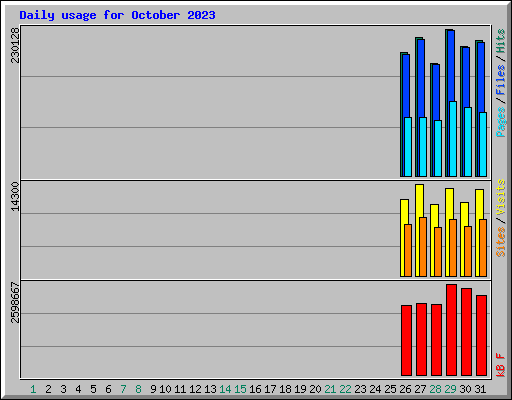The image size is (512, 400).
Task: Click the Files legend label
Action: tap(501, 80)
